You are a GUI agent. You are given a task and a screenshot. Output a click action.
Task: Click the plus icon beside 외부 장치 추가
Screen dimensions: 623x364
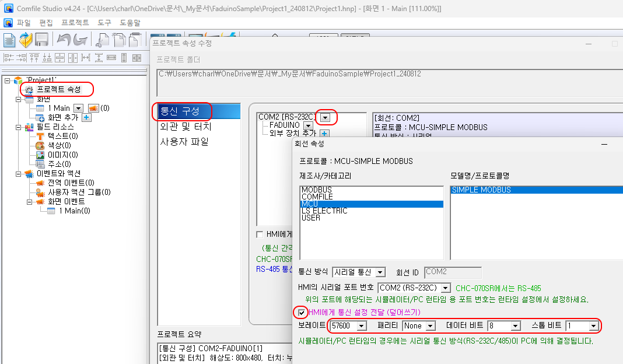tap(325, 134)
